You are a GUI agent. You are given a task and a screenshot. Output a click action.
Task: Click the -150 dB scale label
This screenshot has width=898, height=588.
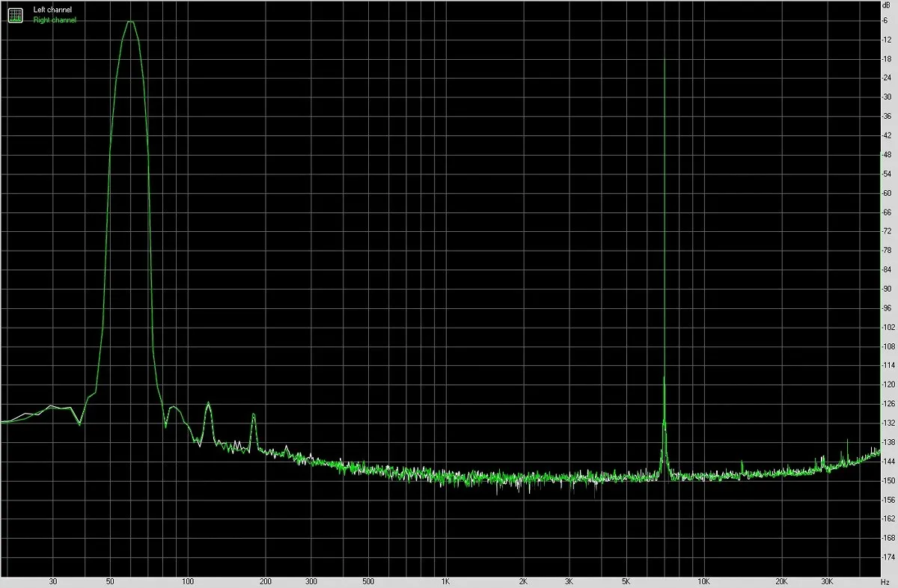(889, 481)
